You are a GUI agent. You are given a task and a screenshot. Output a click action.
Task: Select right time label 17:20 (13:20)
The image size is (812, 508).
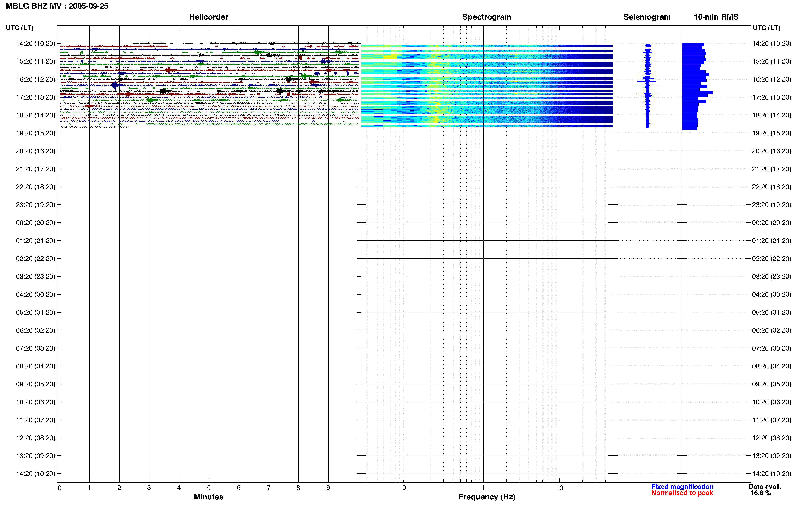coord(772,97)
